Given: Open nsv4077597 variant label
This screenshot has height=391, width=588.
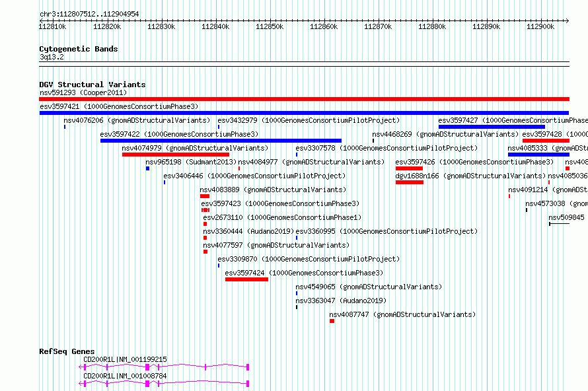Looking at the screenshot, I should click(276, 245).
